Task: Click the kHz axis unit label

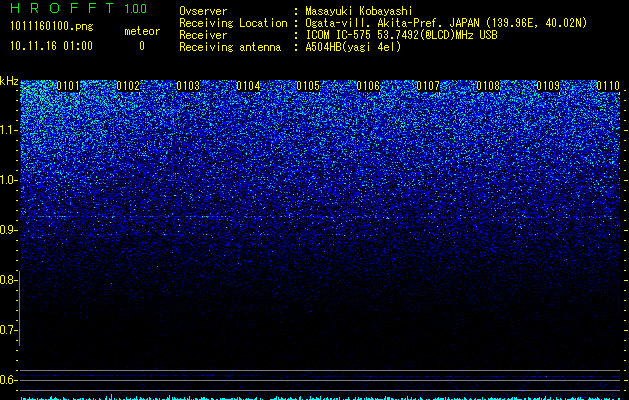Action: [x=9, y=81]
